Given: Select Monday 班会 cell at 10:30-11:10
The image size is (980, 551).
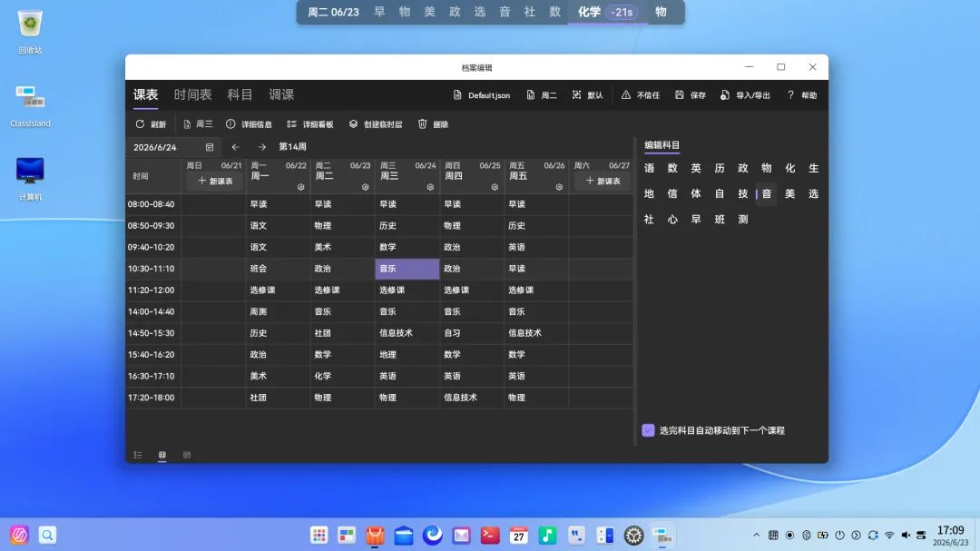Looking at the screenshot, I should coord(278,269).
